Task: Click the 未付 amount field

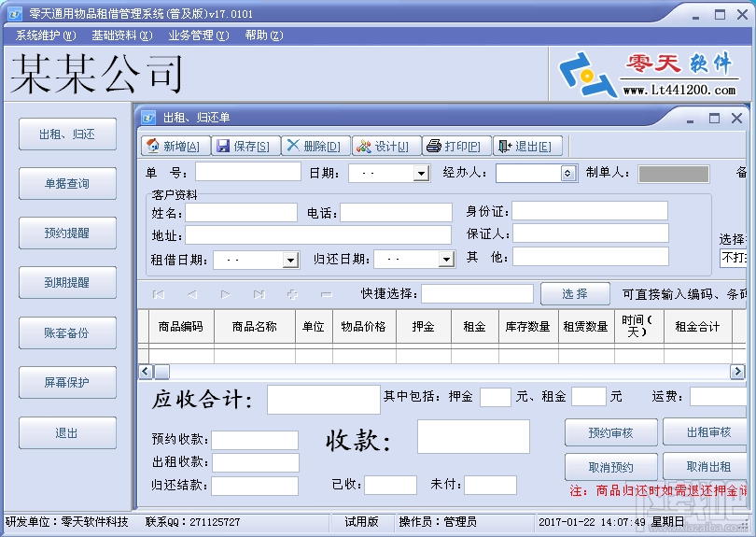Action: [490, 485]
